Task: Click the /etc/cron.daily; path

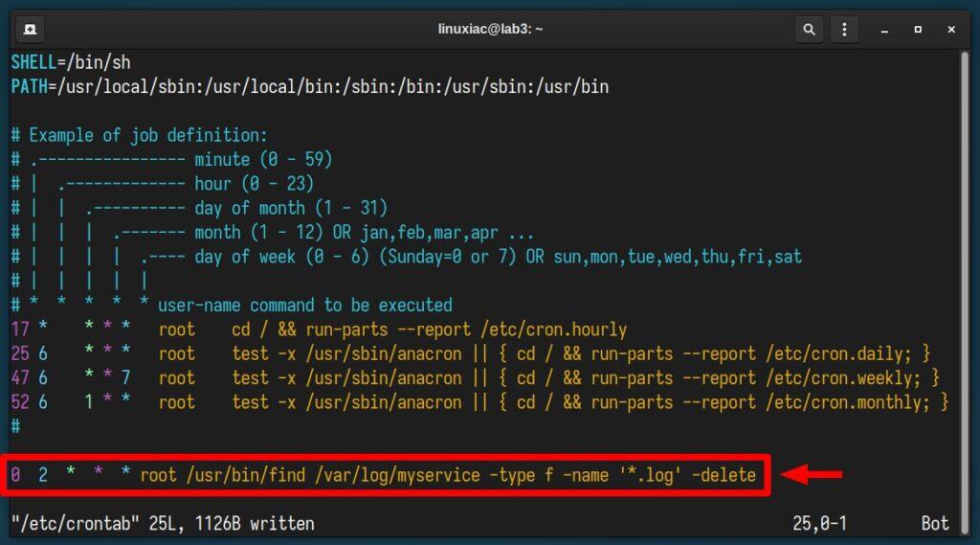Action: [x=838, y=353]
